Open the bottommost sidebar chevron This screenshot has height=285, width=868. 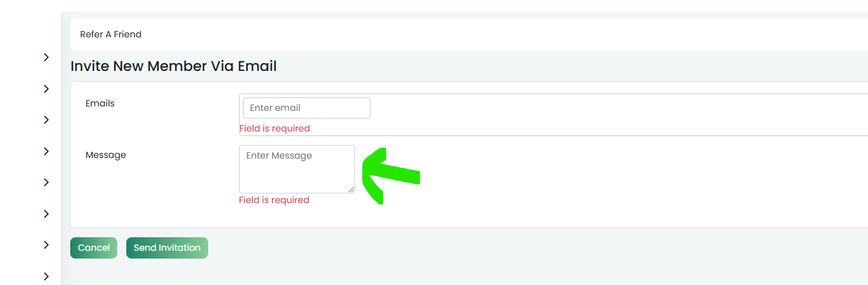pyautogui.click(x=46, y=277)
